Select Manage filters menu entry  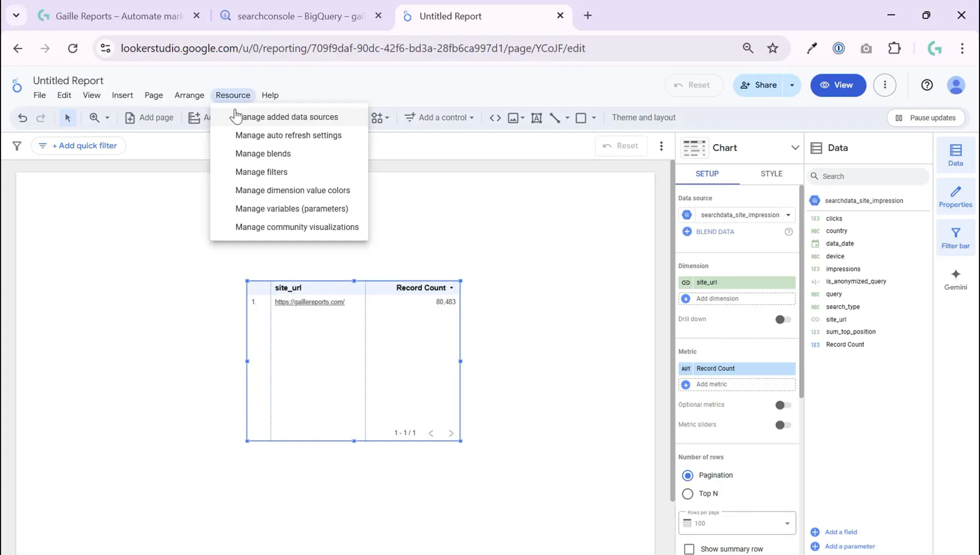coord(289,172)
